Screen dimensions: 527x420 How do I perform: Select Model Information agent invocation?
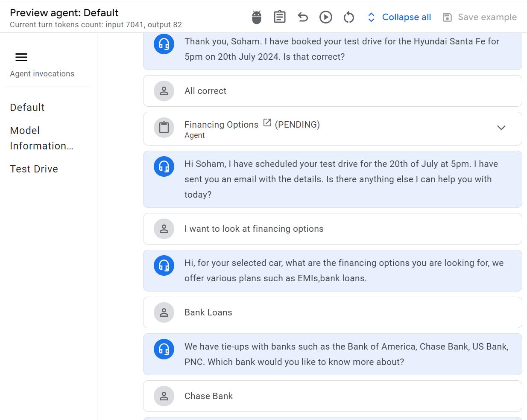pos(41,138)
